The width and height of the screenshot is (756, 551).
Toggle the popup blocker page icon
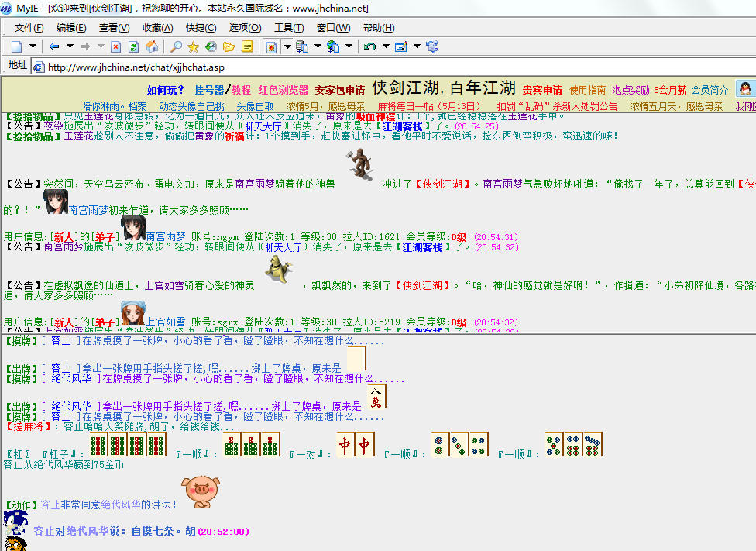click(x=271, y=46)
